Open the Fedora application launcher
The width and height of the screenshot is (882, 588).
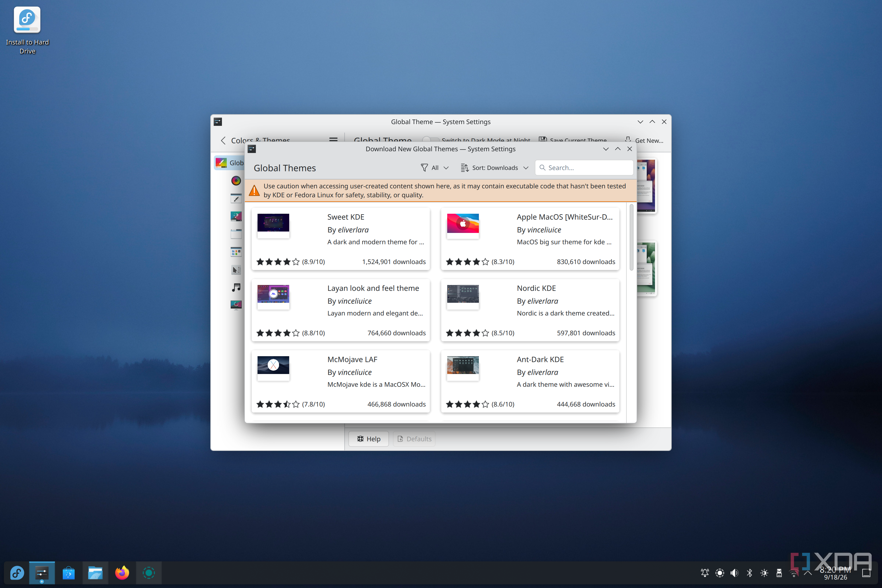click(x=17, y=573)
